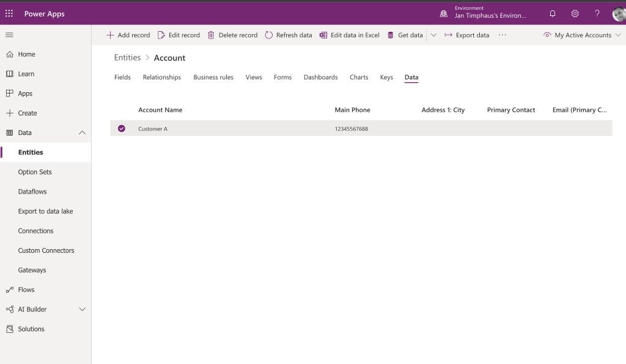The height and width of the screenshot is (364, 626).
Task: Click the Refresh data circular icon
Action: [x=269, y=35]
